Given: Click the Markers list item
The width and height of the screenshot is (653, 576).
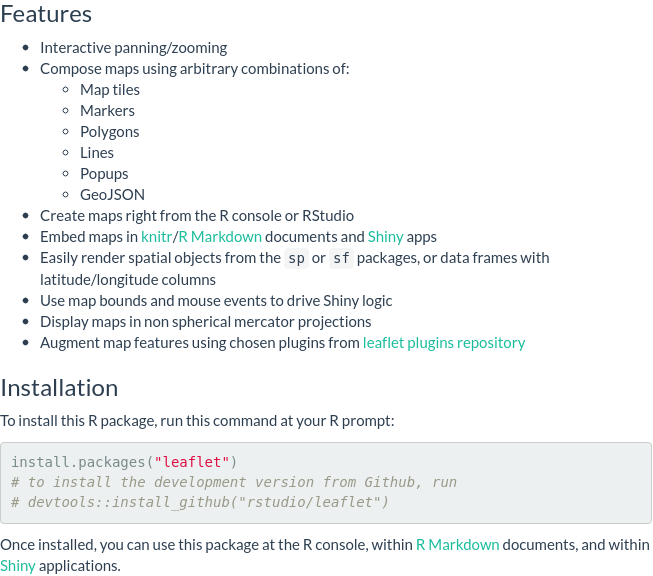Looking at the screenshot, I should [107, 111].
